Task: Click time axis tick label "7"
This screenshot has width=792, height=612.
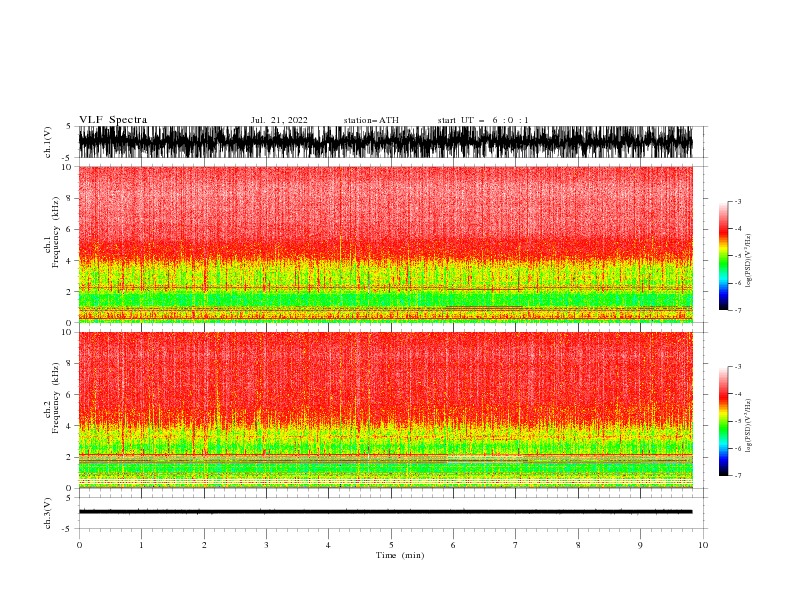Action: pos(516,545)
